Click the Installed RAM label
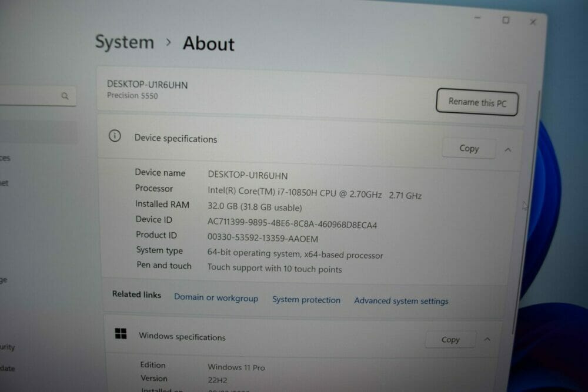This screenshot has height=392, width=588. [x=162, y=204]
